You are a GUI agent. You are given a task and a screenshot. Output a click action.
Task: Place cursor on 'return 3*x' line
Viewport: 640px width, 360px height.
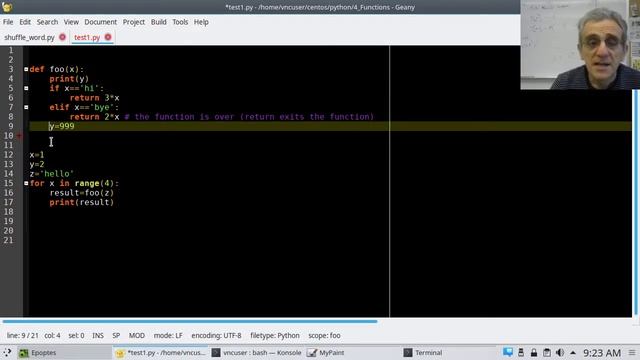[94, 98]
